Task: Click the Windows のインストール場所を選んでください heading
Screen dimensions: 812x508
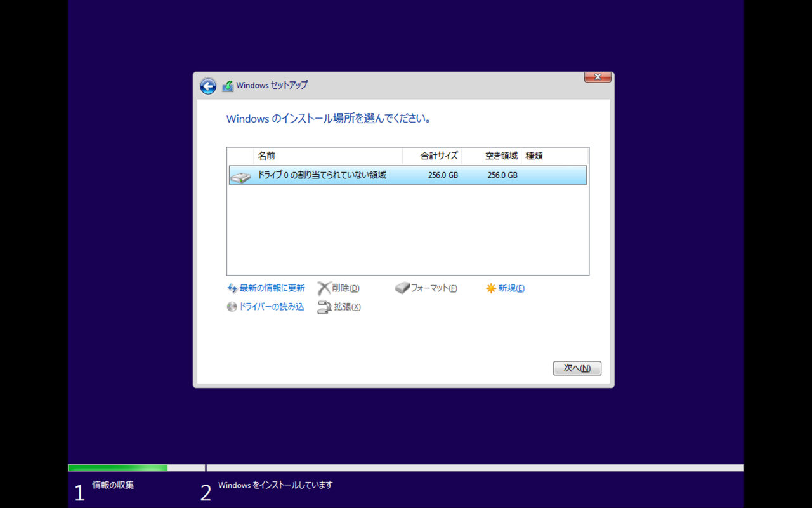Action: pyautogui.click(x=329, y=119)
